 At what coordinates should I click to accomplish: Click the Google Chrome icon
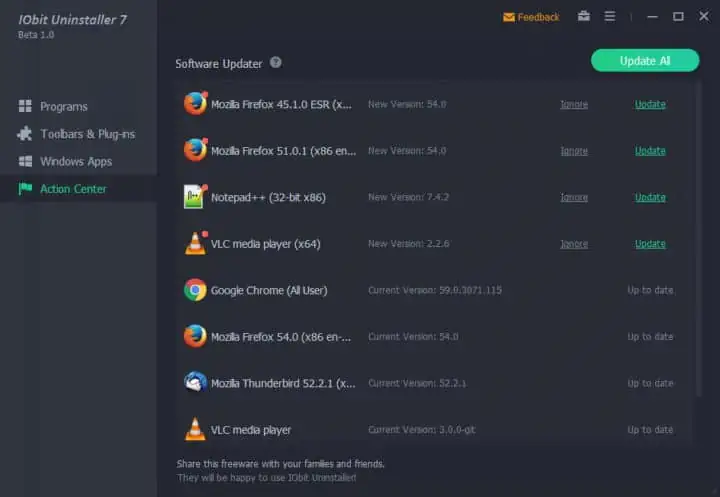[x=195, y=290]
